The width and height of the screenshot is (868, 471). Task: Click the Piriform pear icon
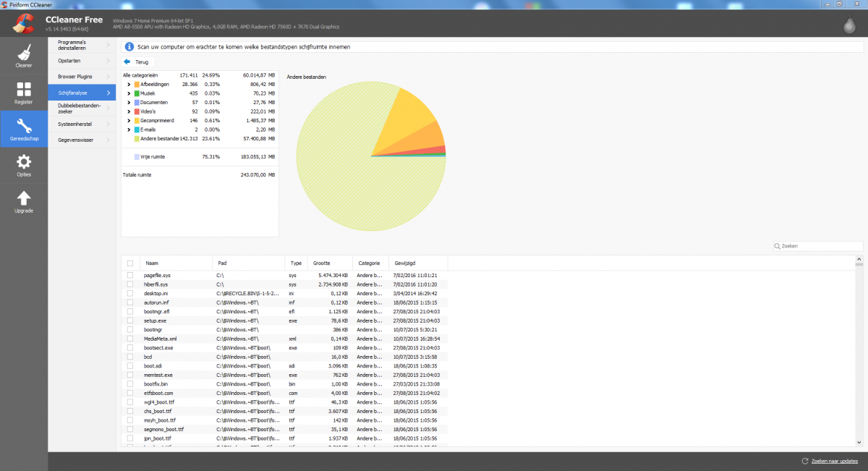(850, 25)
